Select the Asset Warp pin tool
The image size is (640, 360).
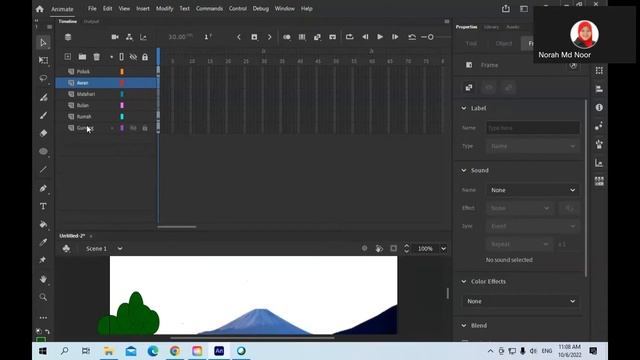[43, 260]
